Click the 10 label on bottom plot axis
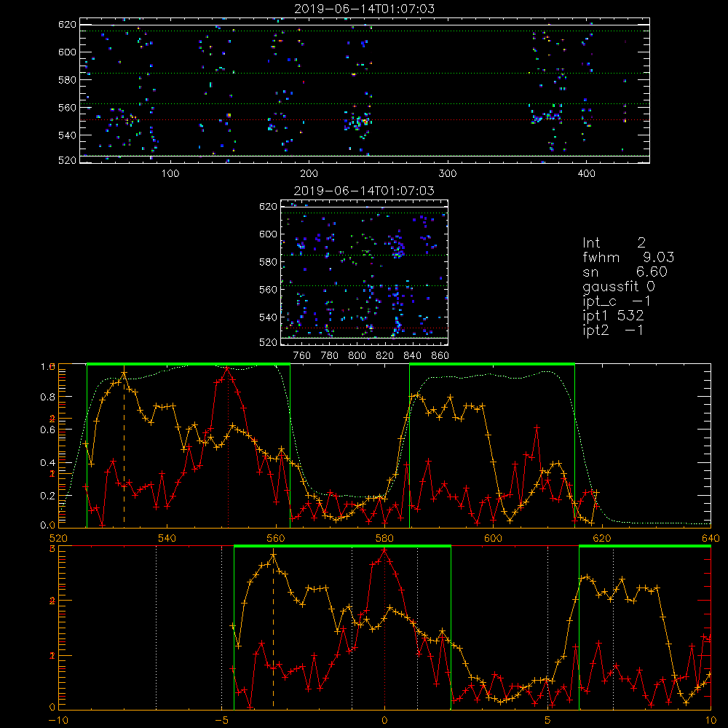 711,721
